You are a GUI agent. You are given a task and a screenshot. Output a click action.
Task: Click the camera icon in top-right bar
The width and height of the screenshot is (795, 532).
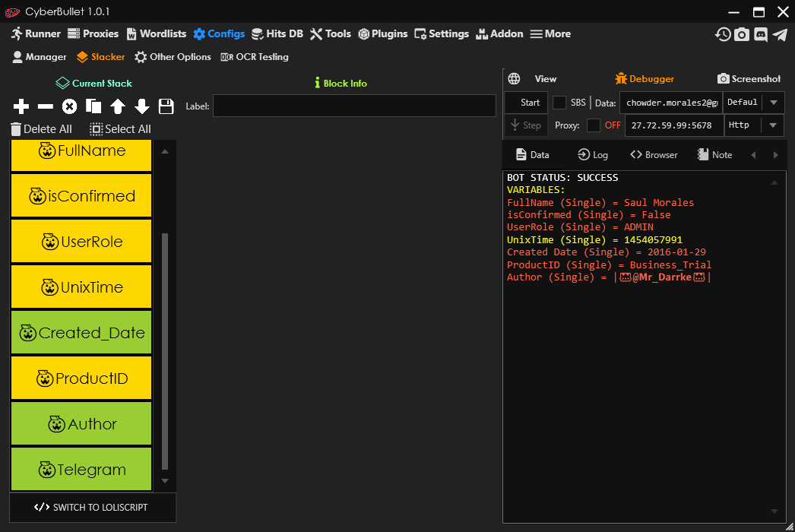pos(742,34)
